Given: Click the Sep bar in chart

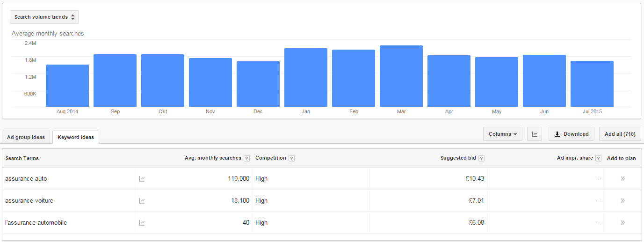Looking at the screenshot, I should tap(115, 81).
